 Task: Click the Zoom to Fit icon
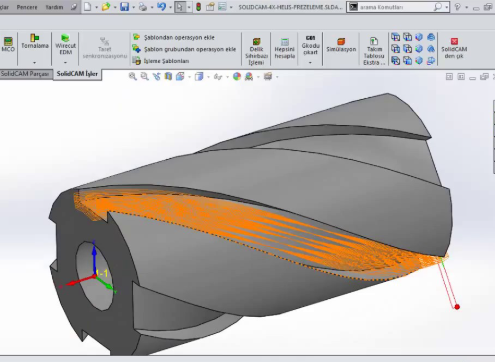coord(133,76)
